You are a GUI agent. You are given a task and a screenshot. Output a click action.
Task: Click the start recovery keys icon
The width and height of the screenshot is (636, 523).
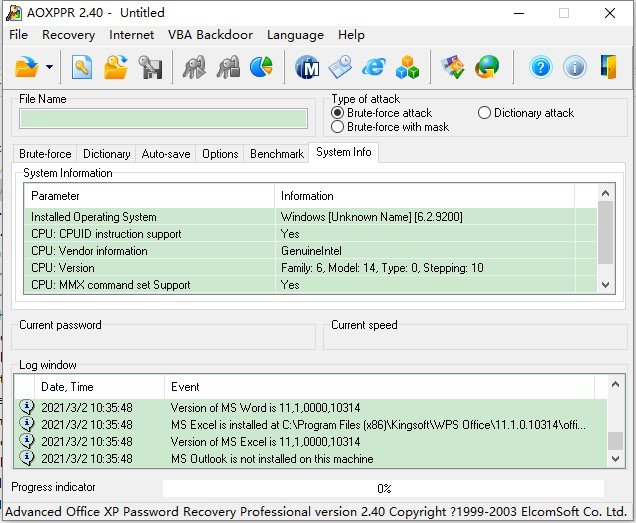pos(194,67)
